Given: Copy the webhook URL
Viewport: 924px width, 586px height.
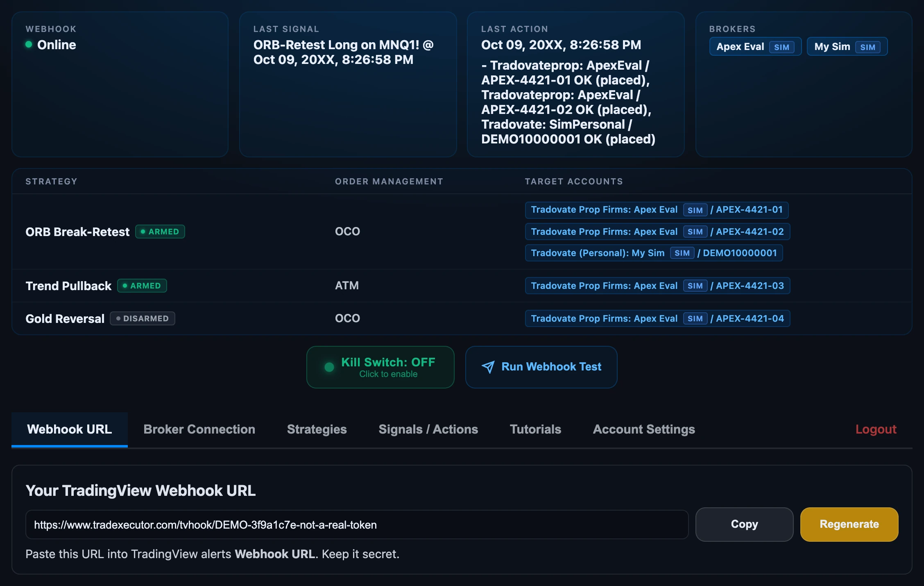Looking at the screenshot, I should (x=744, y=524).
